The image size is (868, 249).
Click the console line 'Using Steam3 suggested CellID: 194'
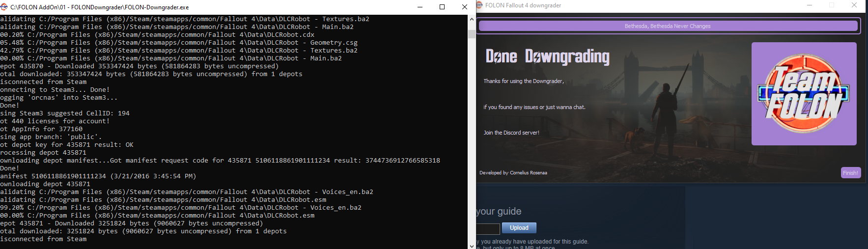pyautogui.click(x=65, y=113)
